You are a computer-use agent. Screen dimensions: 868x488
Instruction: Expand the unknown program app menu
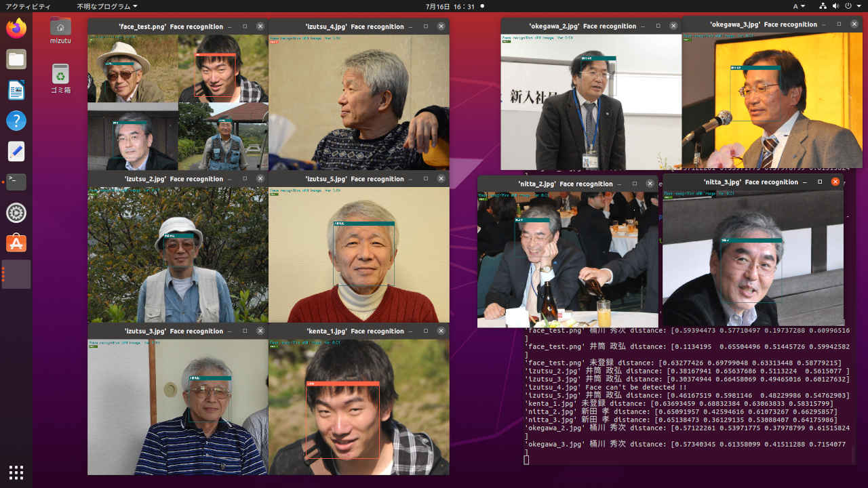pyautogui.click(x=106, y=6)
